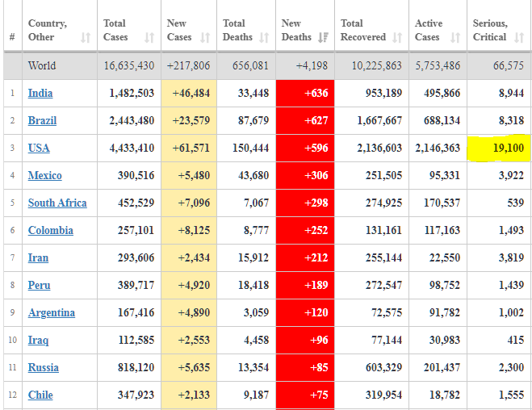Image resolution: width=532 pixels, height=410 pixels.
Task: Click the sort icon in Total Cases header
Action: click(x=149, y=38)
